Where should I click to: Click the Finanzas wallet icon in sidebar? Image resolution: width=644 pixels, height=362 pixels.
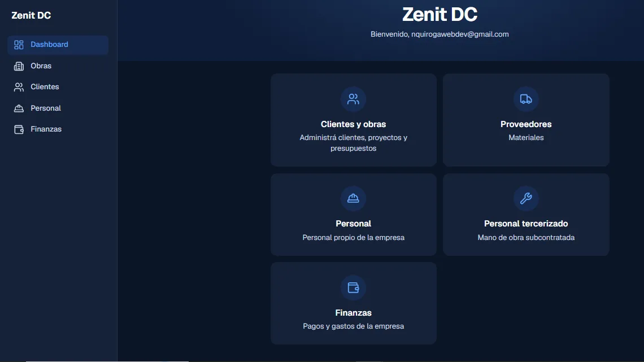pyautogui.click(x=19, y=129)
